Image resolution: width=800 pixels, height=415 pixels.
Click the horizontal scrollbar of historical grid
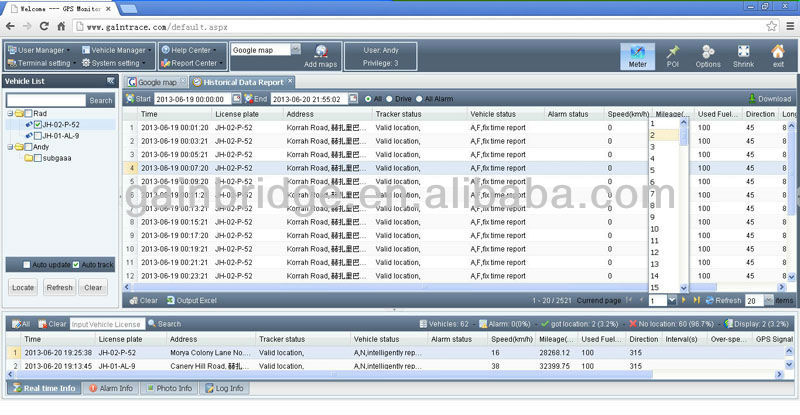click(x=424, y=287)
